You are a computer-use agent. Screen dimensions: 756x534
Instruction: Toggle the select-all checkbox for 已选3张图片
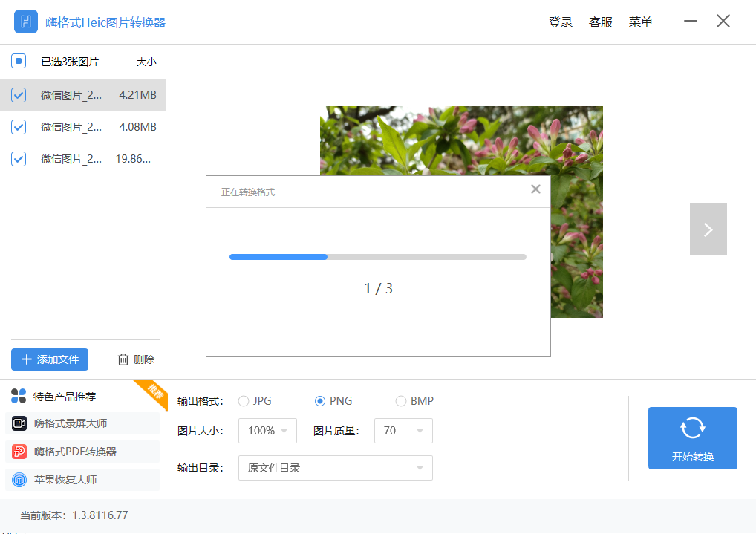[x=18, y=62]
